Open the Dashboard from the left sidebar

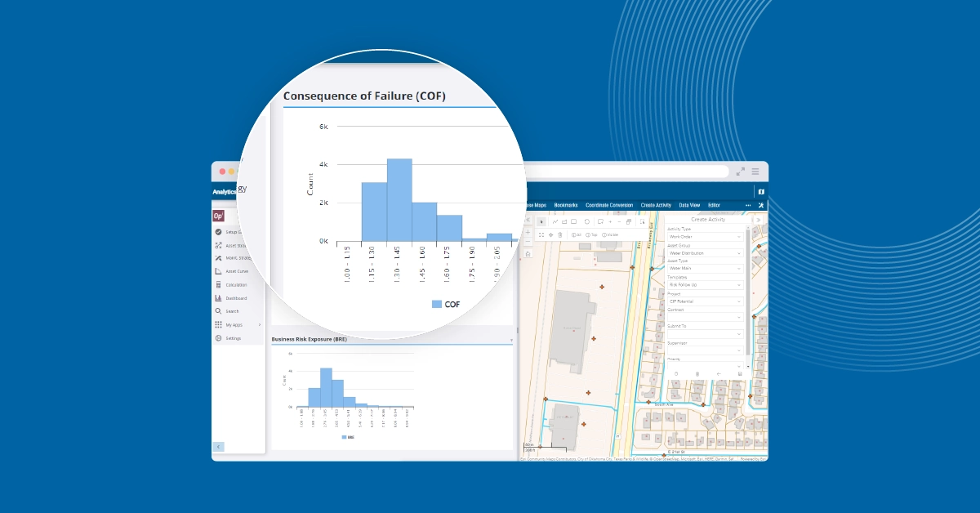click(235, 298)
